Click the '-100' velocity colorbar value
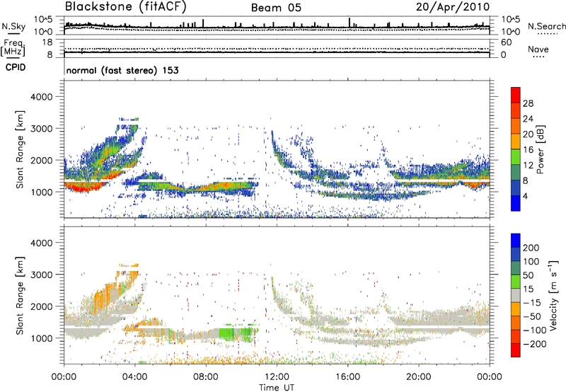The image size is (566, 392). (x=534, y=330)
